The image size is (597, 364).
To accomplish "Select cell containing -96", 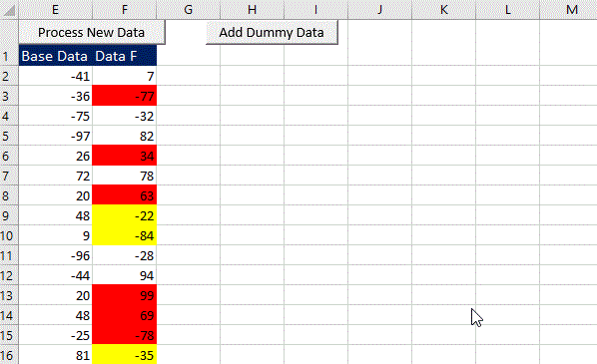I will tap(55, 255).
